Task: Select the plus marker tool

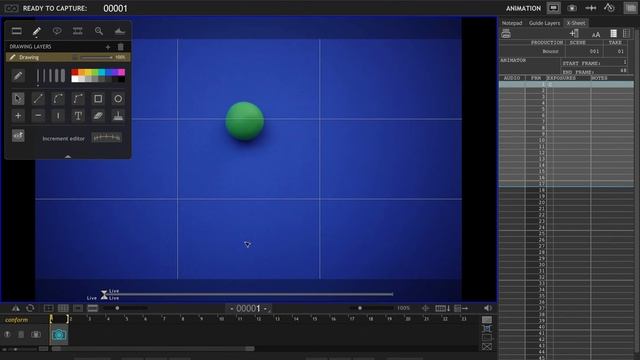Action: pos(18,116)
